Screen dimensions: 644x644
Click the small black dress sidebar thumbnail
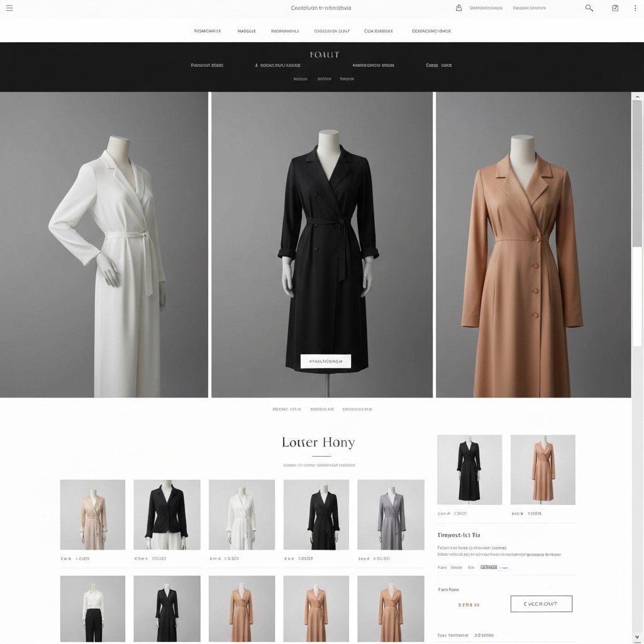[469, 469]
